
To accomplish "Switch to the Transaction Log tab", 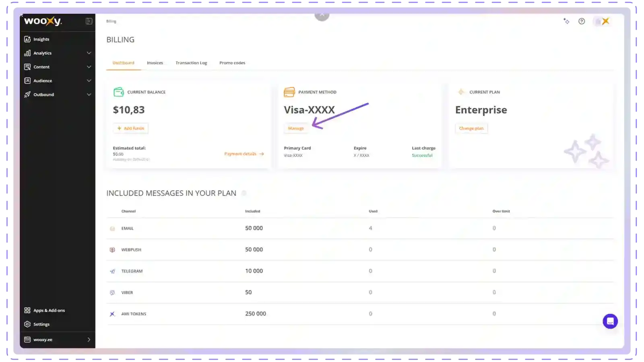I will click(191, 63).
